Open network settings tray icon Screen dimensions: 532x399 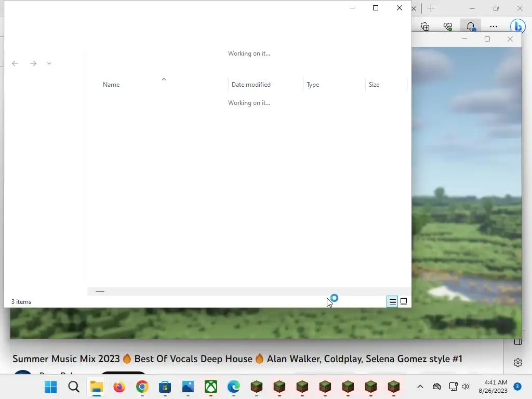(453, 387)
